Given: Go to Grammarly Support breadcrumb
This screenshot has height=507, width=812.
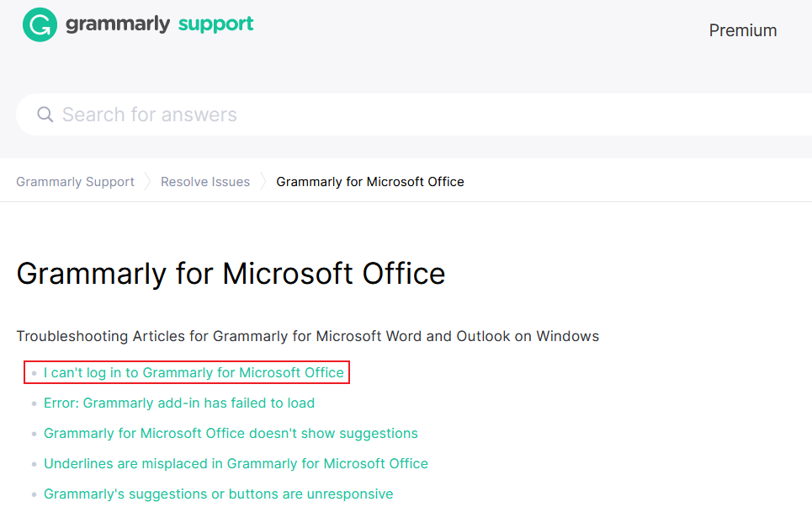Looking at the screenshot, I should (x=75, y=182).
